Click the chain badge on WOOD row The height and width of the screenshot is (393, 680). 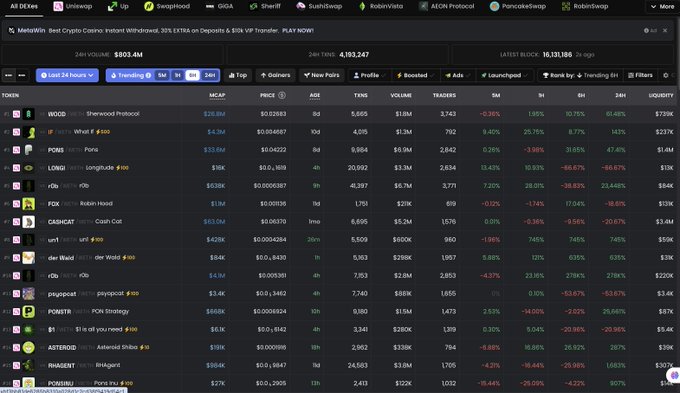[x=16, y=114]
